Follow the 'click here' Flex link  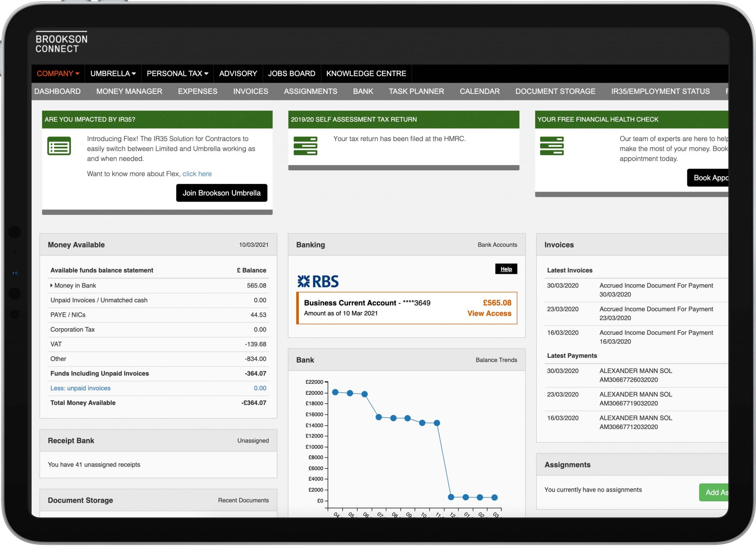click(x=197, y=174)
